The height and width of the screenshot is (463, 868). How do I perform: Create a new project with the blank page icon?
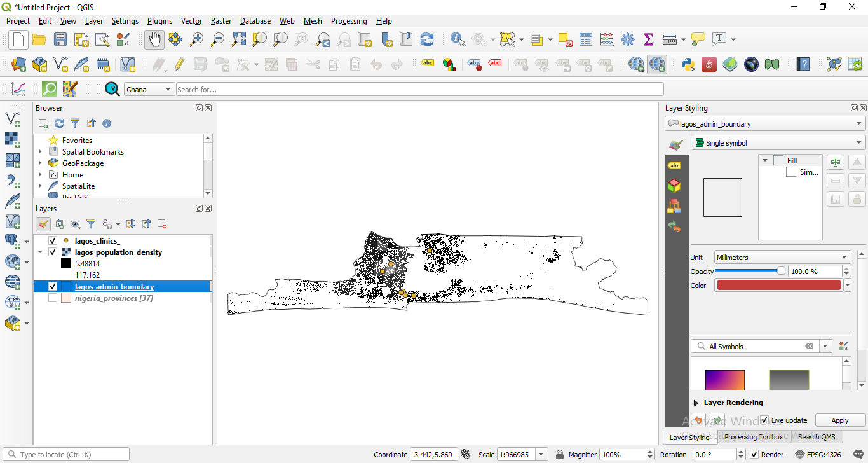pyautogui.click(x=18, y=39)
